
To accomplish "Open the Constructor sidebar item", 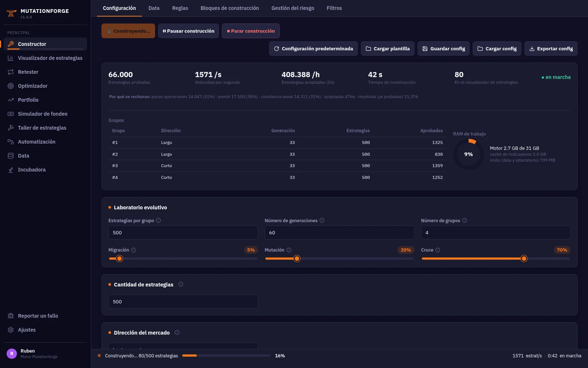I will coord(46,44).
